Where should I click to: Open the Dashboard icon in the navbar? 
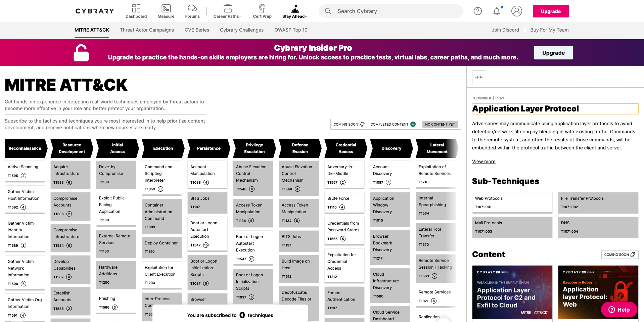point(136,8)
